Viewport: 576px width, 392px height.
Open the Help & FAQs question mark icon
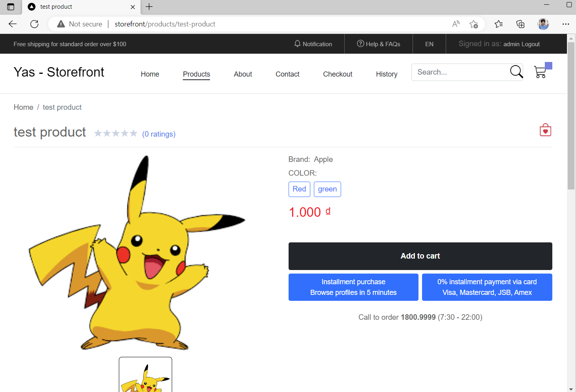360,44
